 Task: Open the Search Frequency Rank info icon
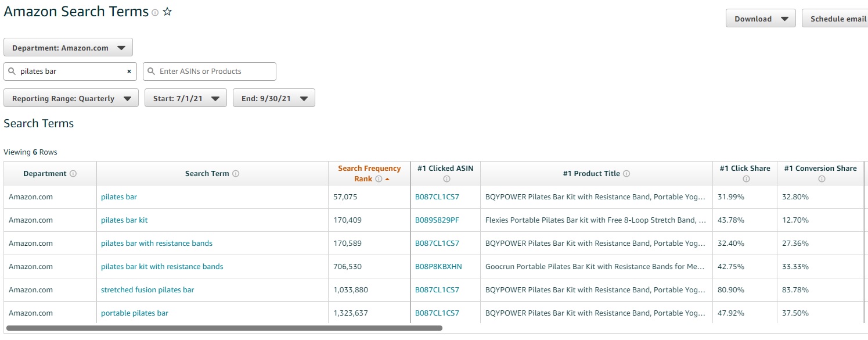pyautogui.click(x=379, y=179)
